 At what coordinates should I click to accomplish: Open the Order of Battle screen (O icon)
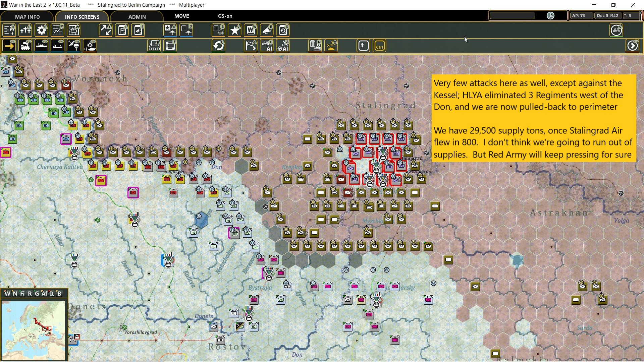tap(9, 30)
